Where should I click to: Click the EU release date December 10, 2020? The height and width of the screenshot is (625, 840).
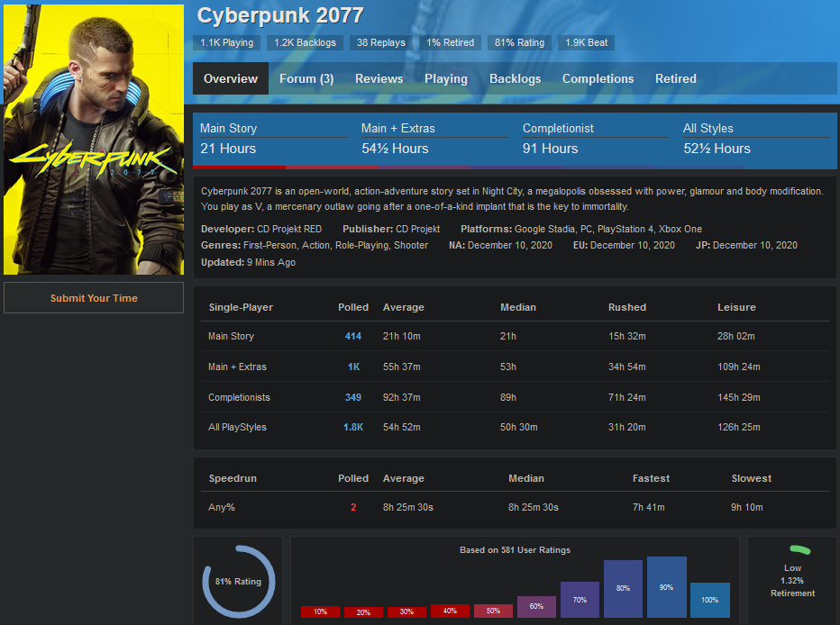coord(632,245)
